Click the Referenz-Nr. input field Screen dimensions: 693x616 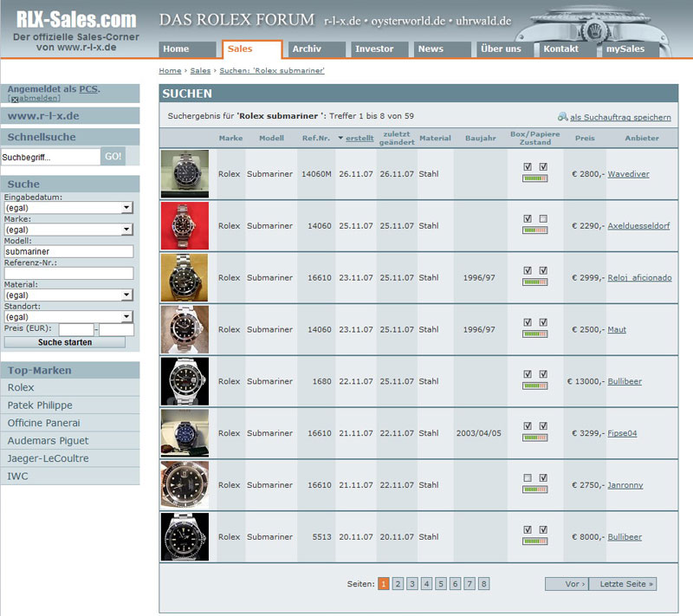(68, 273)
